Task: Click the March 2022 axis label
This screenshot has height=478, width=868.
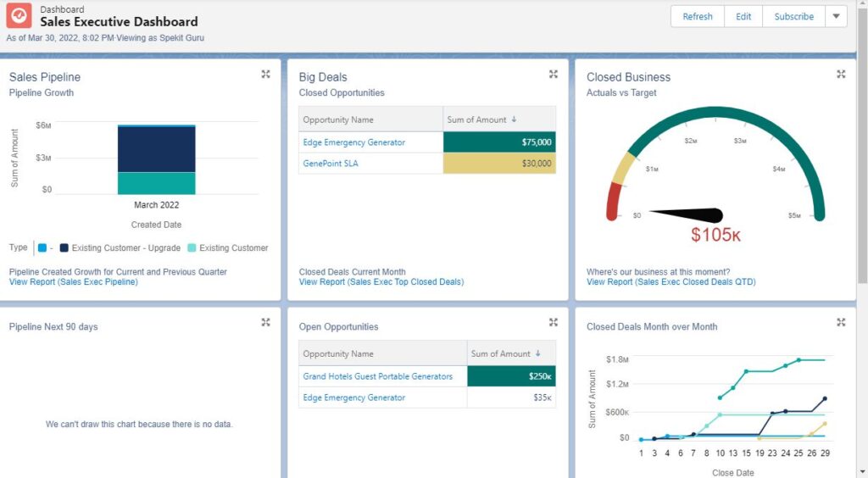Action: pos(157,205)
